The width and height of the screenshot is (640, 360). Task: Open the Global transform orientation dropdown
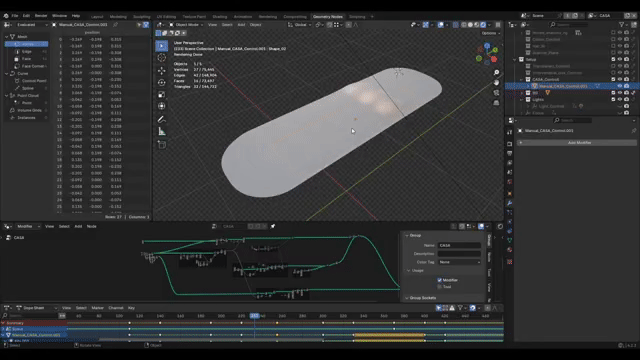coord(300,25)
